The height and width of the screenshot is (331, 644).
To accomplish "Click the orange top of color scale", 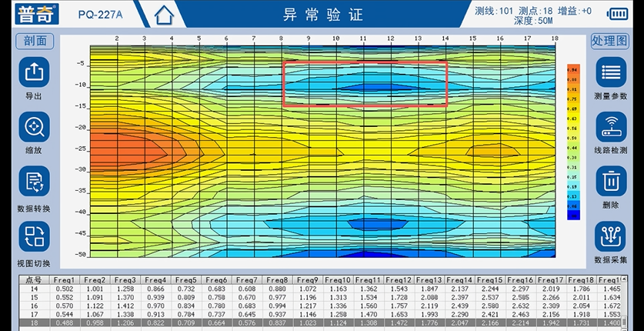I will pyautogui.click(x=573, y=69).
